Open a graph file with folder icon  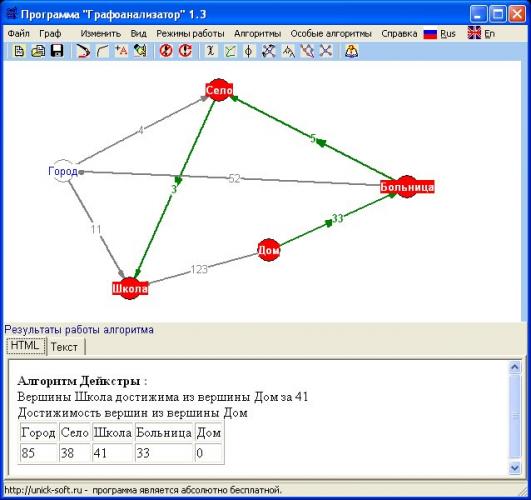pos(38,51)
